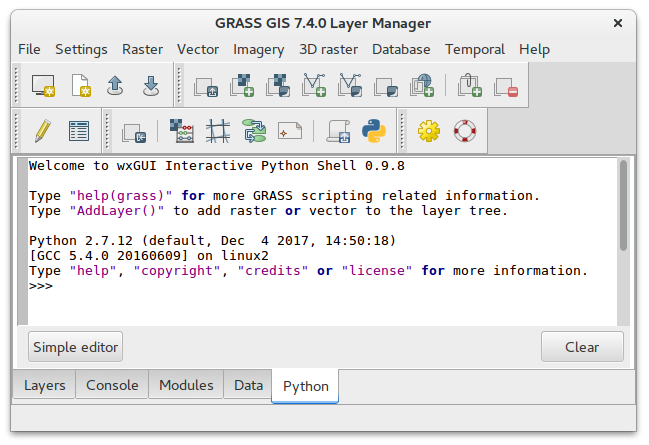Open the Raster menu
This screenshot has width=649, height=445.
pyautogui.click(x=142, y=49)
